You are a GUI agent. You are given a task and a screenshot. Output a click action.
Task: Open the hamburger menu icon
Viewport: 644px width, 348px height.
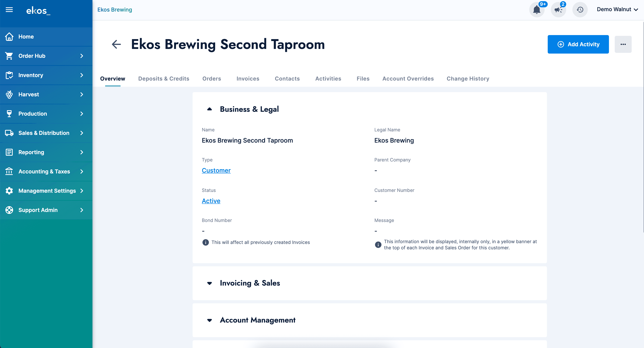[x=9, y=10]
